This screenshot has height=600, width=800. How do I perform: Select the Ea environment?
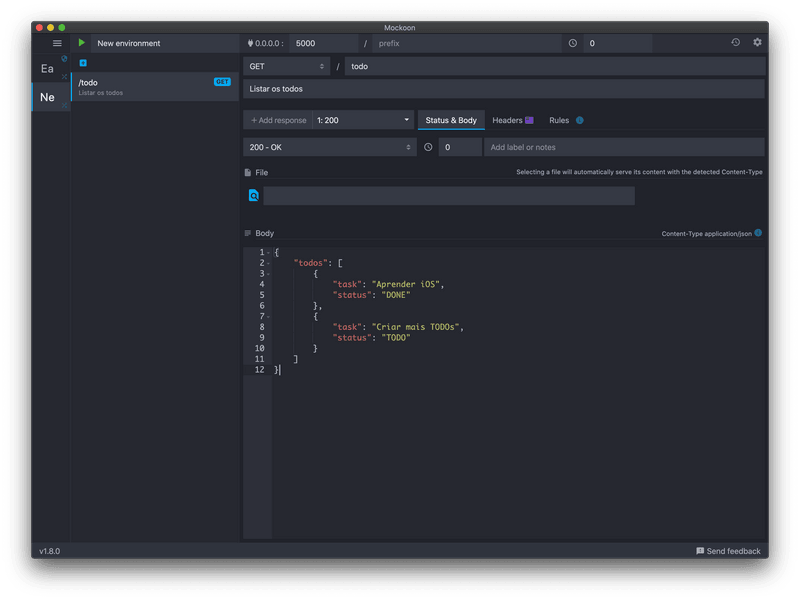(47, 68)
